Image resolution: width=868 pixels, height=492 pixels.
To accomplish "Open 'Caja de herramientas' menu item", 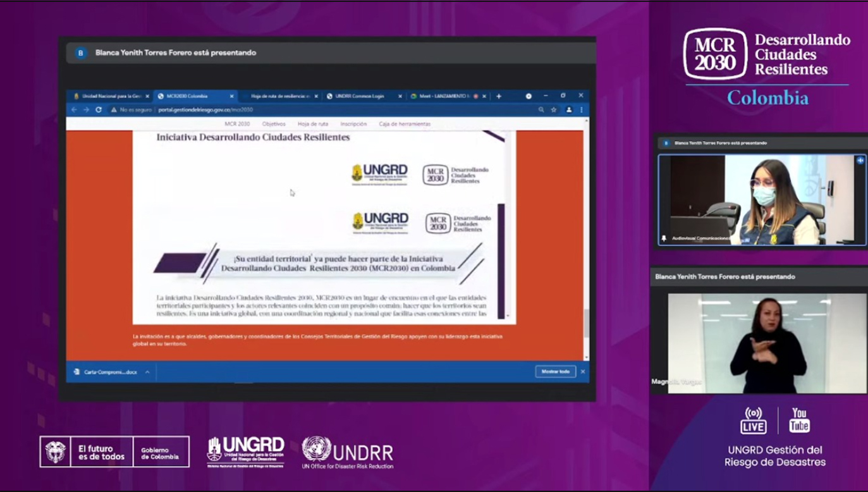I will 405,124.
